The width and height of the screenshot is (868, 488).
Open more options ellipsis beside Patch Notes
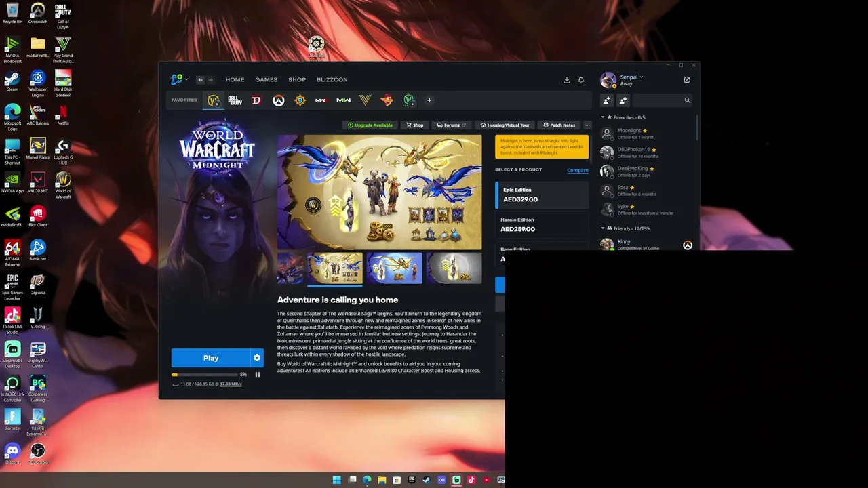(x=587, y=125)
